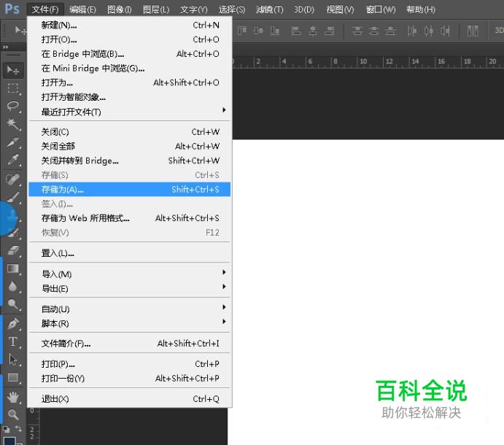Select the Healing Brush tool
The height and width of the screenshot is (445, 504).
(x=13, y=179)
